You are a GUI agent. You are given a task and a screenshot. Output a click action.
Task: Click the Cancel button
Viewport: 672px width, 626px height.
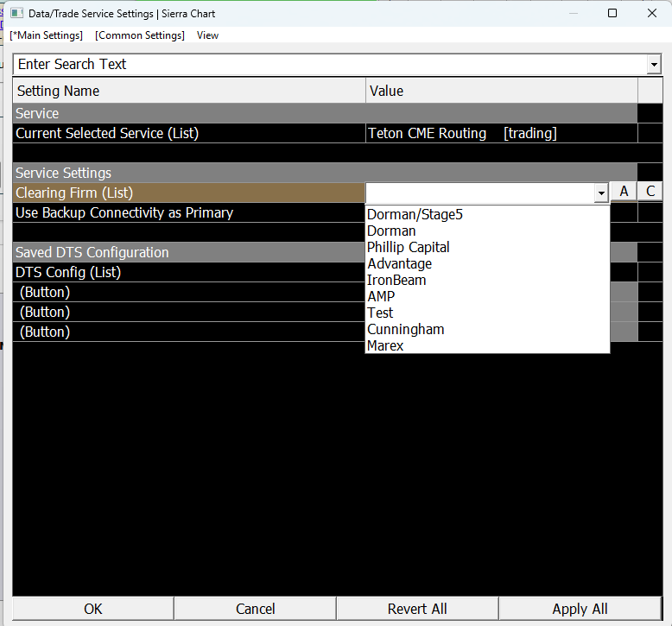(256, 609)
